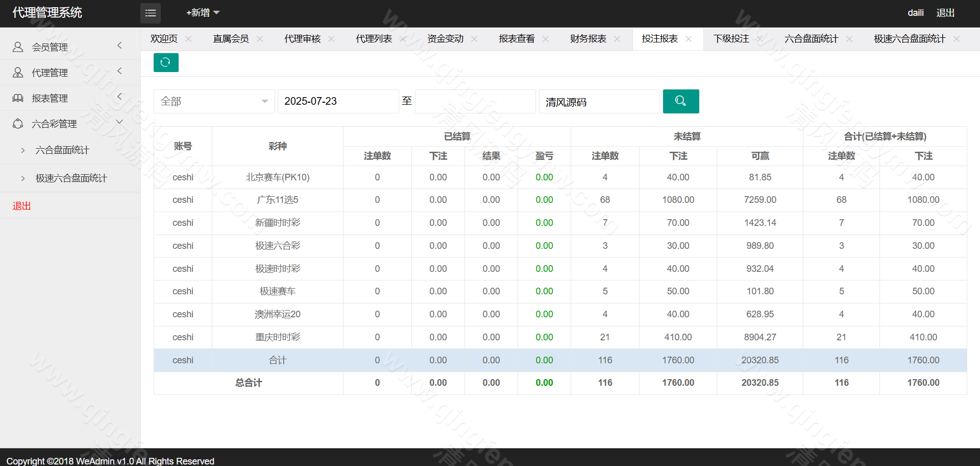Image resolution: width=980 pixels, height=466 pixels.
Task: Expand the 会员管理 sidebar menu
Action: pyautogui.click(x=70, y=47)
